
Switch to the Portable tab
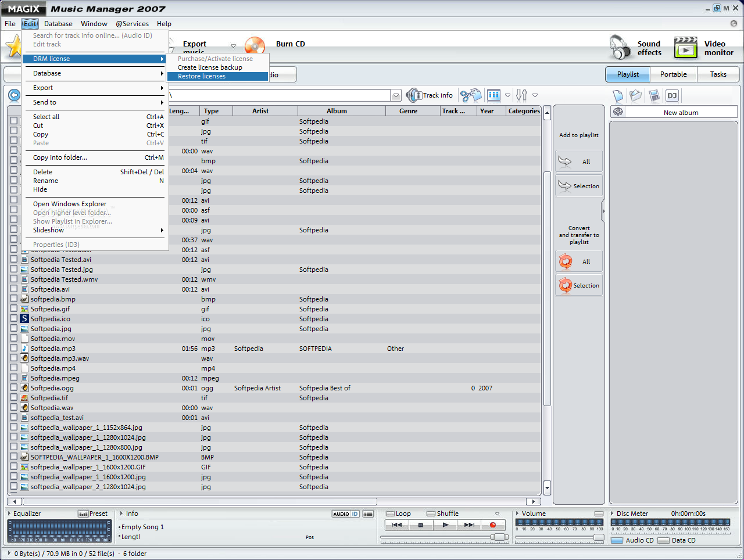coord(674,74)
